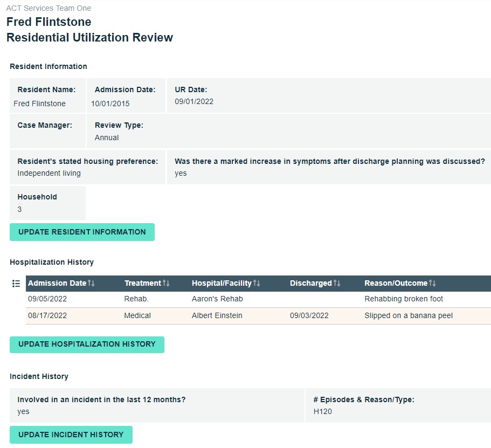The width and height of the screenshot is (491, 448).
Task: Click the Resident Name field showing Fred Flintstone
Action: (47, 96)
